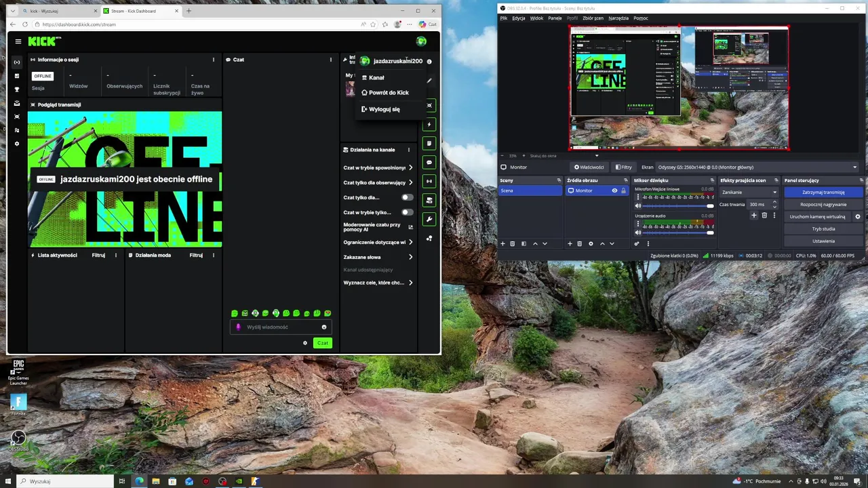Viewport: 868px width, 488px height.
Task: Click the wrench quick-action icon
Action: [429, 220]
